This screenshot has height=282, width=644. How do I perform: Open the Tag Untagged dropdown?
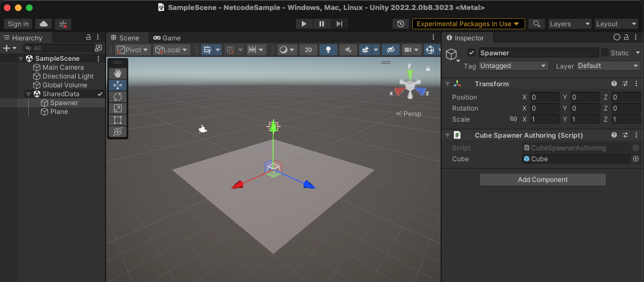pos(513,66)
